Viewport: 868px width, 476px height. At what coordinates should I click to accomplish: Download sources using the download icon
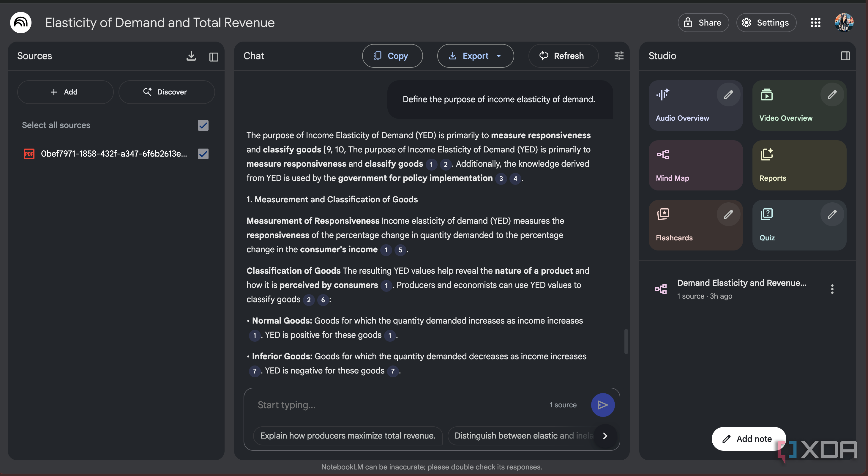[191, 56]
